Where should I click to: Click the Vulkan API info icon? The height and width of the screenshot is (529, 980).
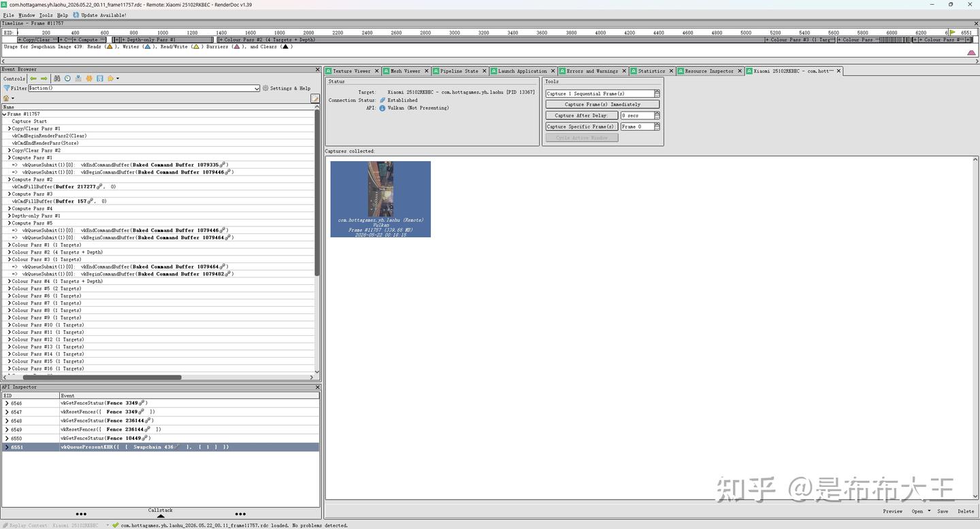coord(382,108)
